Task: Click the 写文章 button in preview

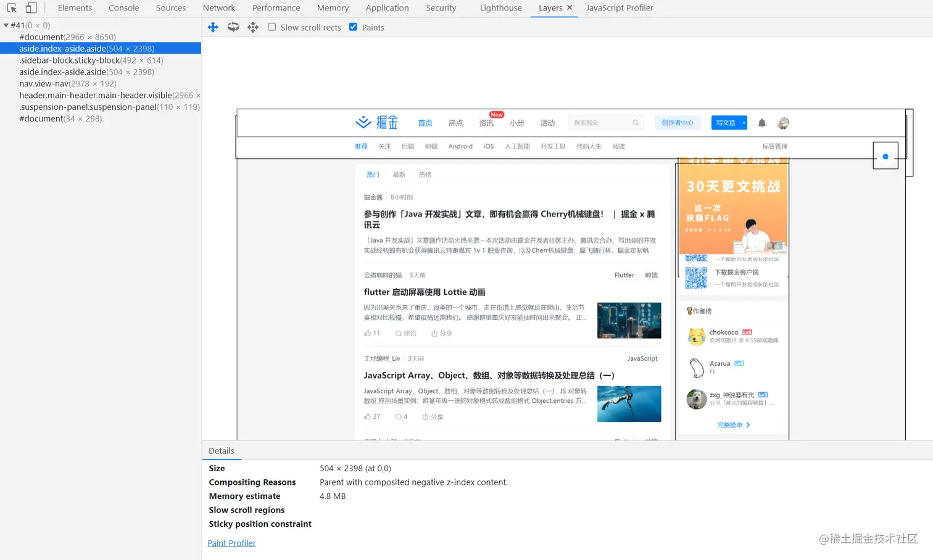Action: tap(726, 123)
